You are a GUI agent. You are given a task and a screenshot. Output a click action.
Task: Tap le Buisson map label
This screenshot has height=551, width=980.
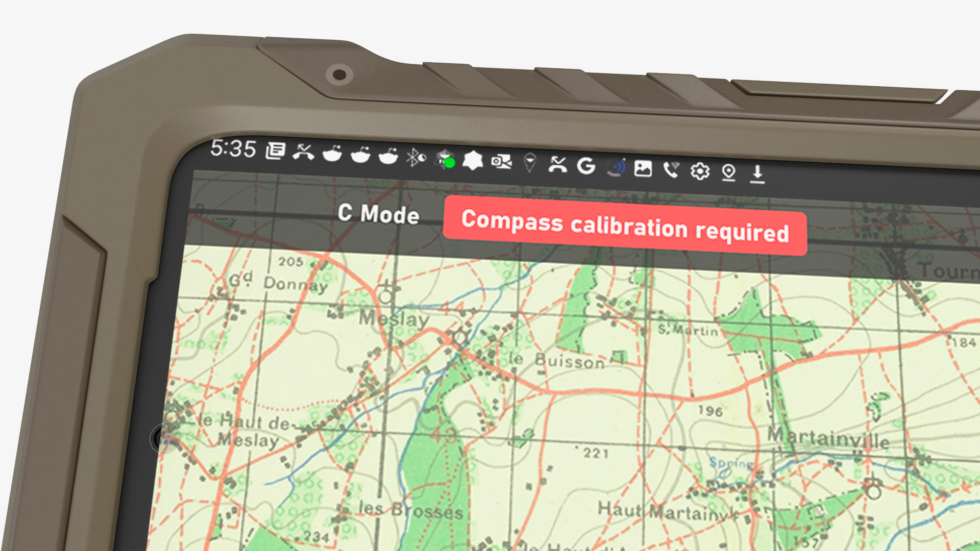tap(557, 361)
